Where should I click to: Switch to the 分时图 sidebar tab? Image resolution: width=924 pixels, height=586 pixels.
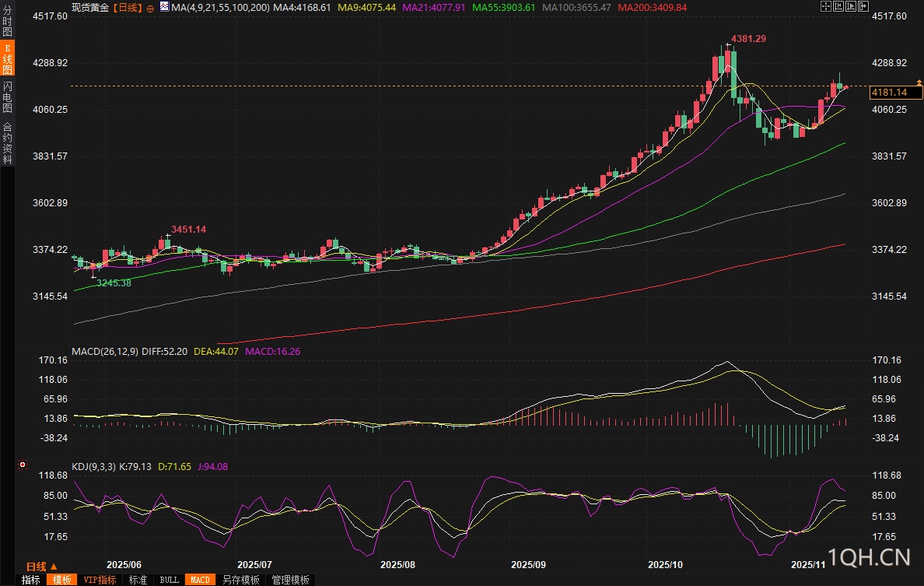pos(7,19)
